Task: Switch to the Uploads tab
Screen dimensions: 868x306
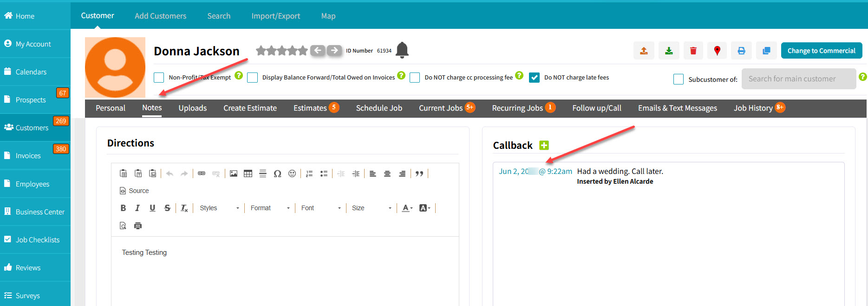Action: click(x=193, y=108)
